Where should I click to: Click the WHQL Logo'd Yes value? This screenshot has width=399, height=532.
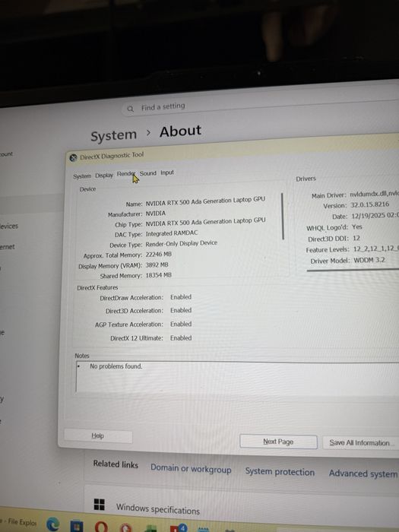[356, 226]
